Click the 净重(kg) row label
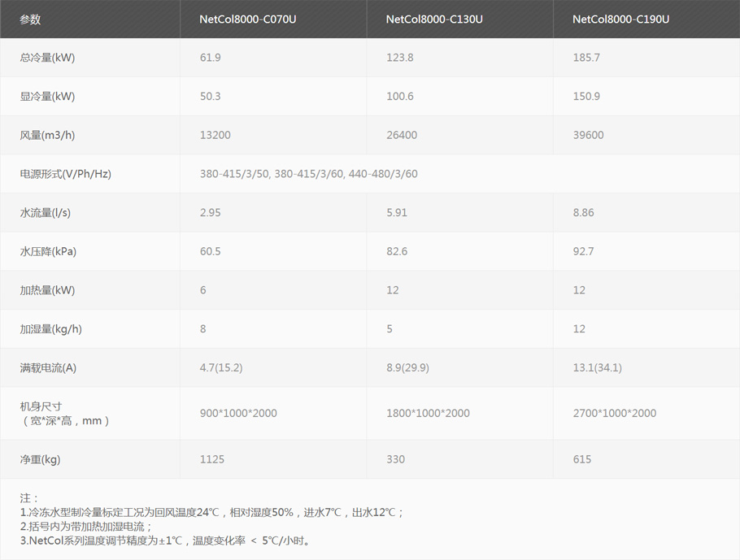Screen dimensions: 740x560 (x=40, y=459)
